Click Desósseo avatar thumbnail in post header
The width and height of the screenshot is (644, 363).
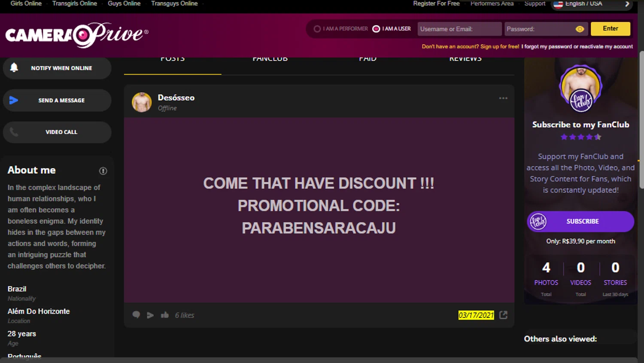(142, 102)
